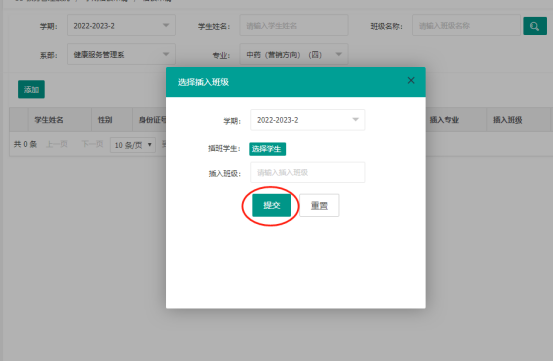The height and width of the screenshot is (362, 554).
Task: Click the 重置 reset button
Action: pos(319,205)
